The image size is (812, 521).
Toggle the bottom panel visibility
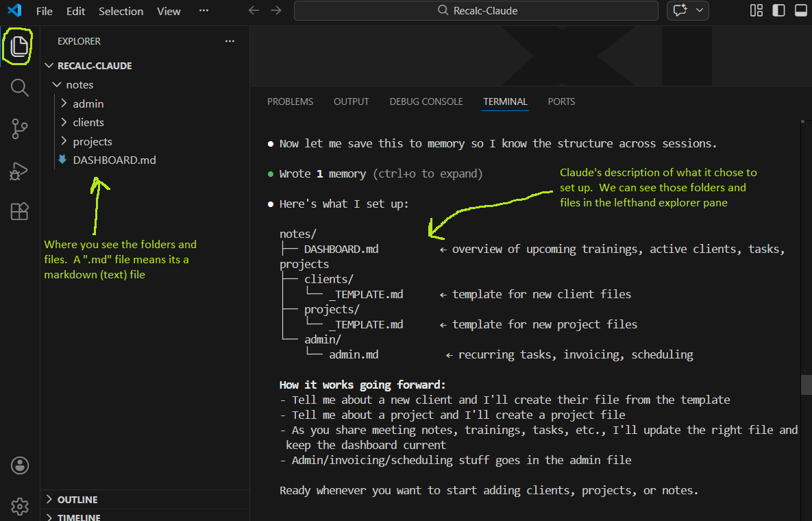click(800, 10)
